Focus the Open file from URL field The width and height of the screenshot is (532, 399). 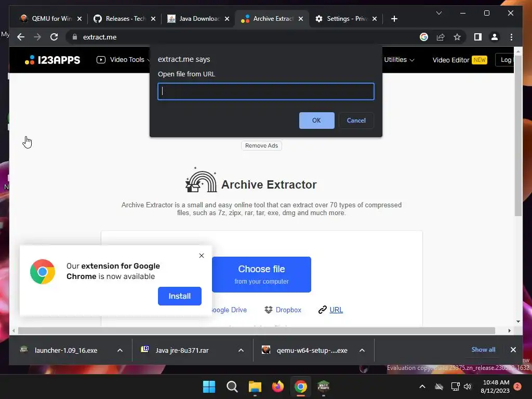tap(266, 91)
